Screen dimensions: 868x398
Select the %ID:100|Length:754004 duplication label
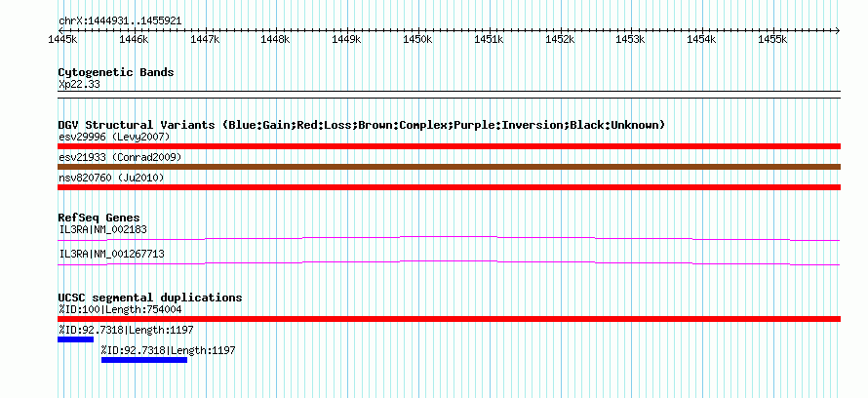click(x=120, y=309)
